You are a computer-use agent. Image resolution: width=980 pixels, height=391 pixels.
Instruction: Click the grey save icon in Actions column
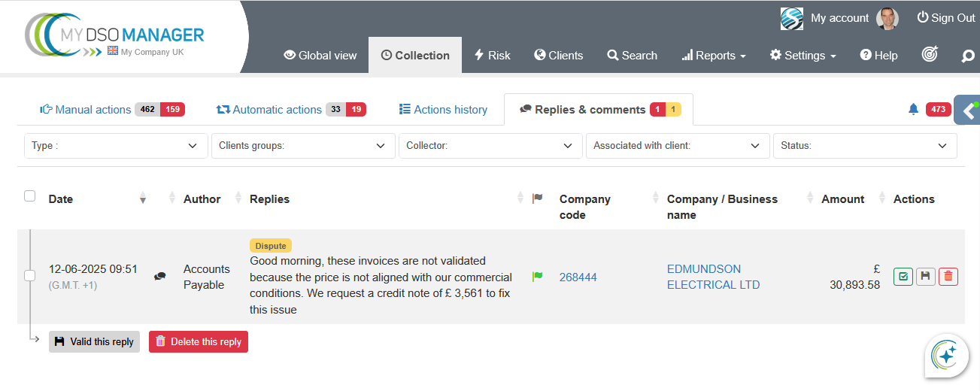point(926,277)
